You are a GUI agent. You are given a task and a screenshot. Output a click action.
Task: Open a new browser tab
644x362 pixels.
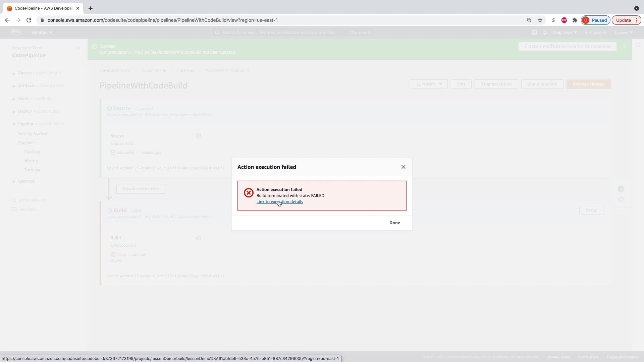click(x=90, y=8)
